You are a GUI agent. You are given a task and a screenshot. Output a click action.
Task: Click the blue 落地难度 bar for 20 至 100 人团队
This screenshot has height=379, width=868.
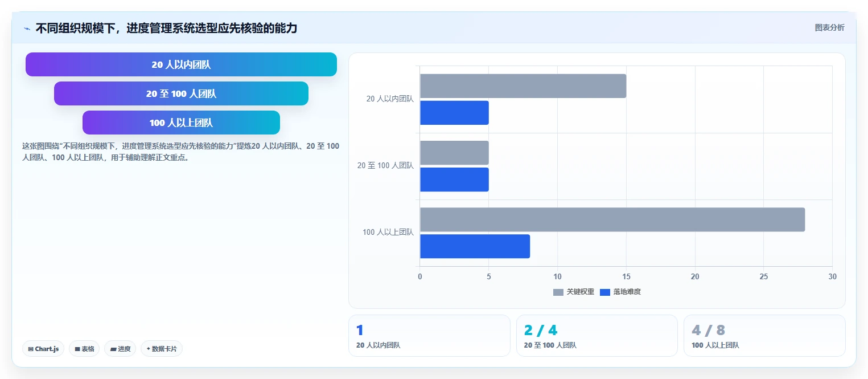click(454, 180)
